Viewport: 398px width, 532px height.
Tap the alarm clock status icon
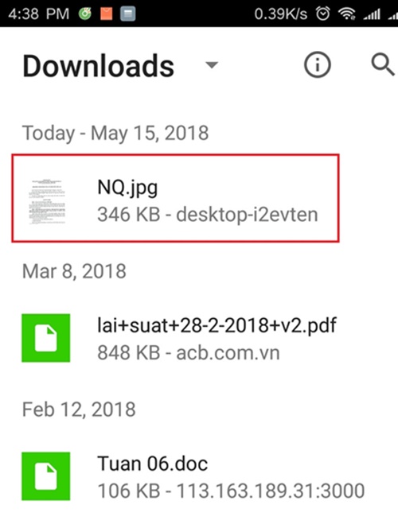(322, 14)
